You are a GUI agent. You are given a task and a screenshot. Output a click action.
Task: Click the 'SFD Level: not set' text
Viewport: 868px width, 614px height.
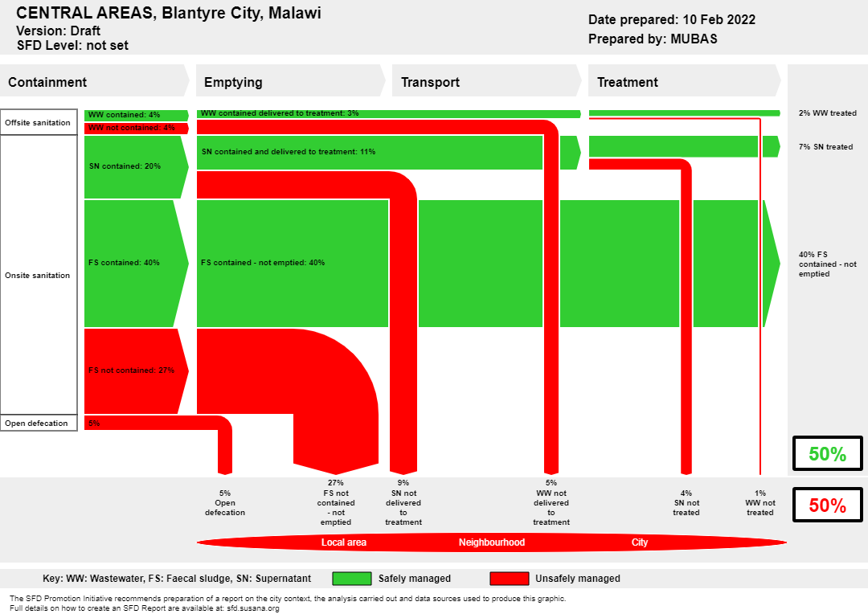[72, 45]
